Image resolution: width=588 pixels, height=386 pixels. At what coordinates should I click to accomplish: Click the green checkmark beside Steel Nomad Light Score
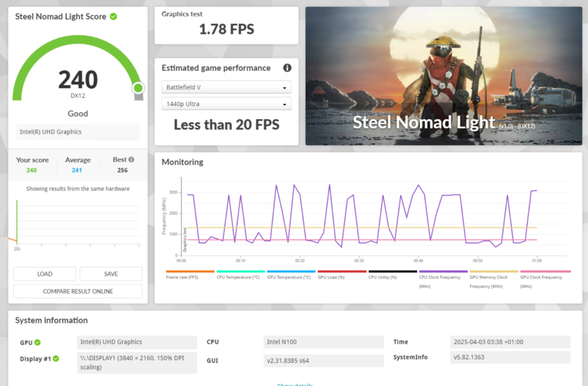[114, 17]
